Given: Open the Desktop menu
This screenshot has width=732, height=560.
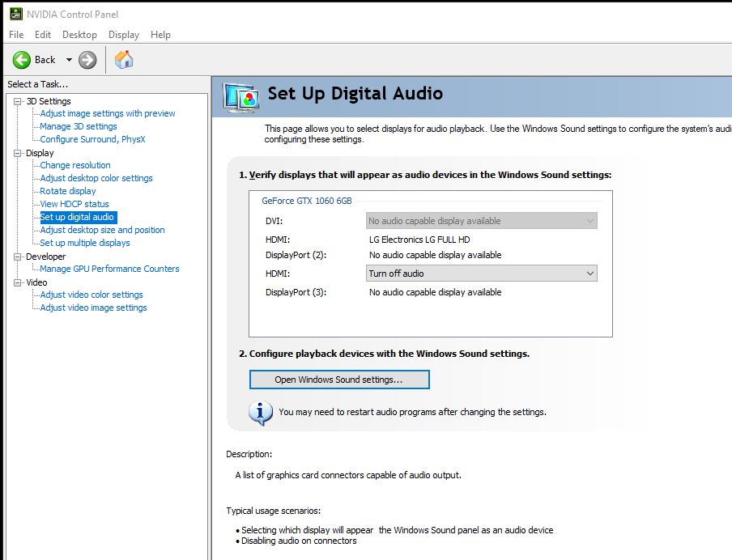Looking at the screenshot, I should pos(80,35).
